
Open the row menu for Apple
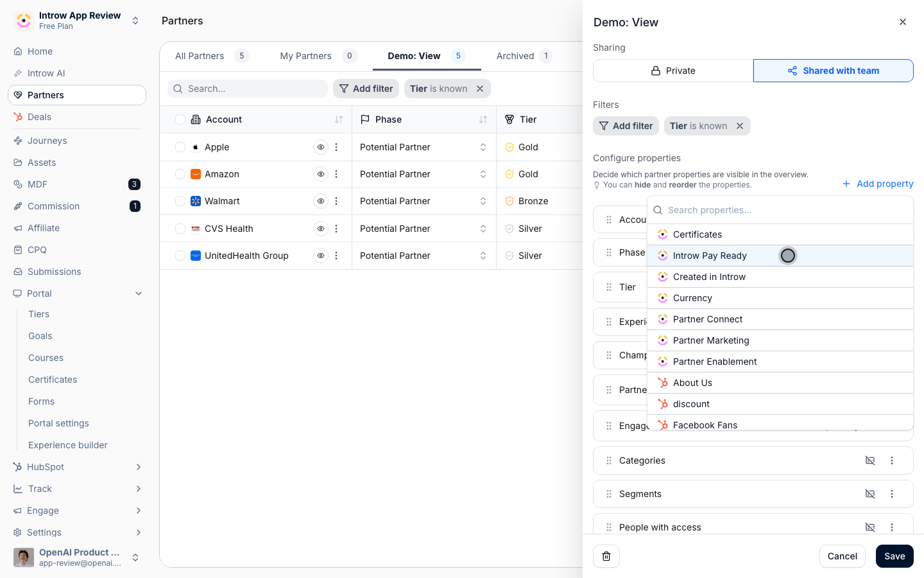(x=336, y=147)
